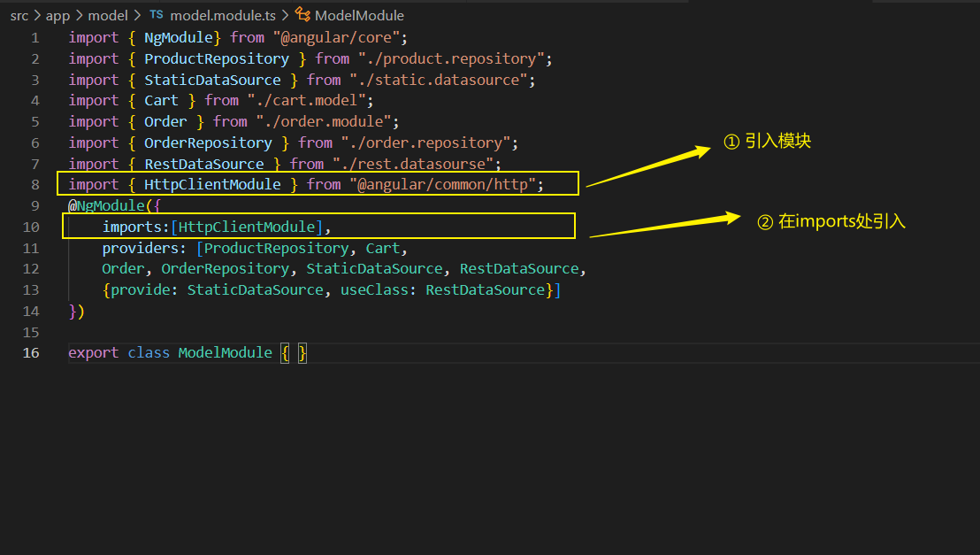Click the "./order.repository" path string
This screenshot has height=555, width=980.
tap(426, 143)
